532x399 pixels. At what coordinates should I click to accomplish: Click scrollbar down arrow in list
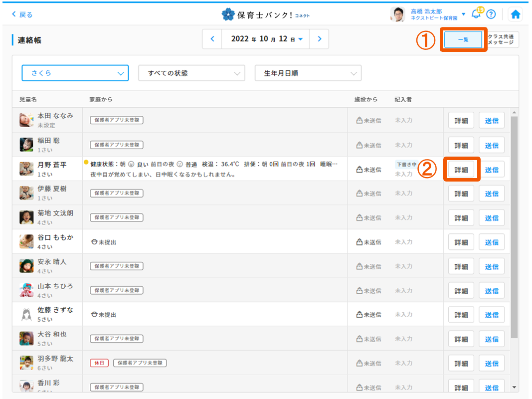(x=514, y=387)
